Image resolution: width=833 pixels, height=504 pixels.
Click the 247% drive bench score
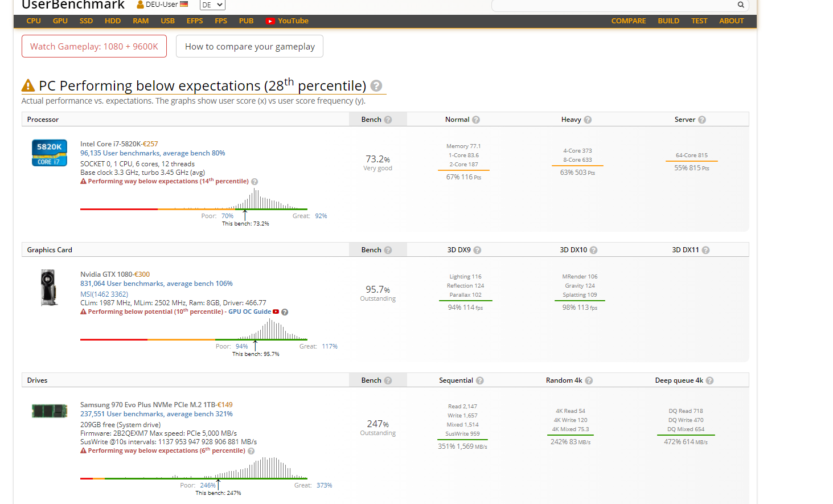point(377,424)
